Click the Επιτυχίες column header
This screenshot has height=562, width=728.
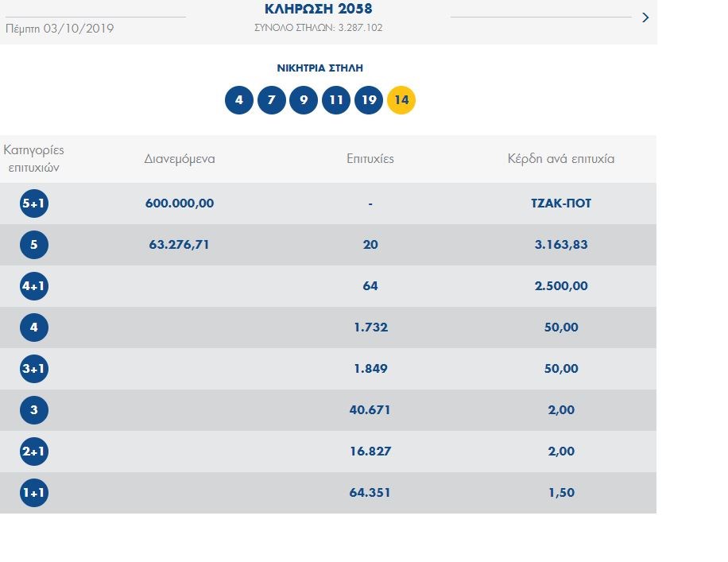click(370, 159)
